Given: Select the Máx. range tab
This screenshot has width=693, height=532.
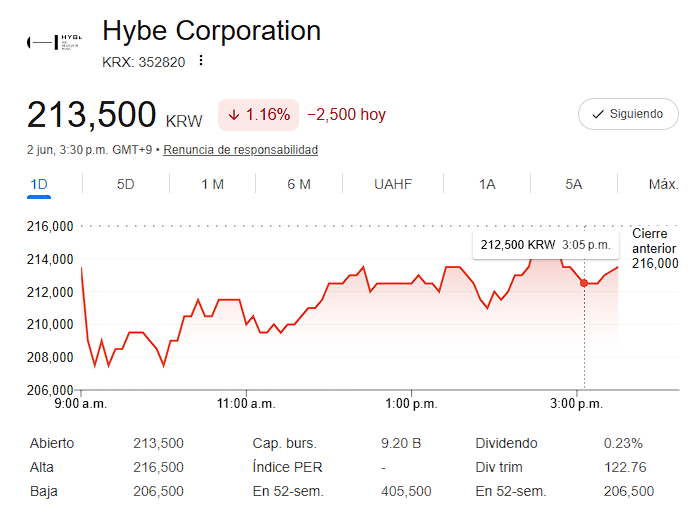Looking at the screenshot, I should (x=663, y=184).
